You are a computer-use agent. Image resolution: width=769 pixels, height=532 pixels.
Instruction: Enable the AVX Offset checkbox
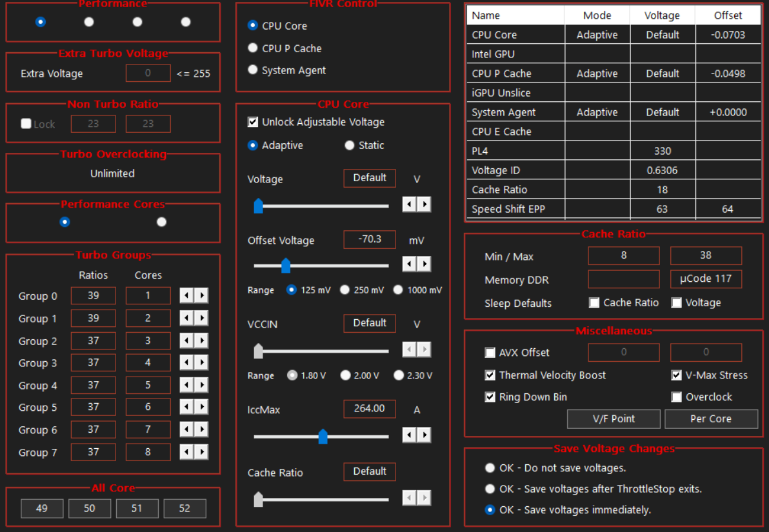(490, 353)
